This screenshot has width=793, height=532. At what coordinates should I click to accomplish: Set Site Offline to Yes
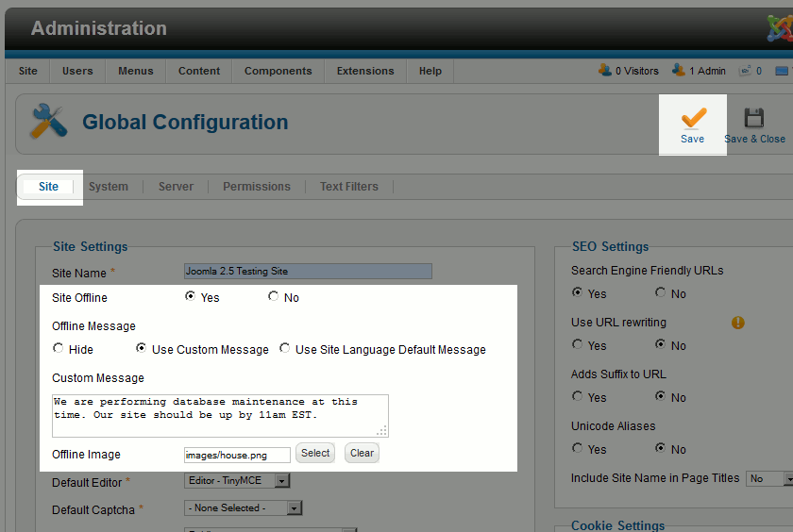click(x=190, y=296)
